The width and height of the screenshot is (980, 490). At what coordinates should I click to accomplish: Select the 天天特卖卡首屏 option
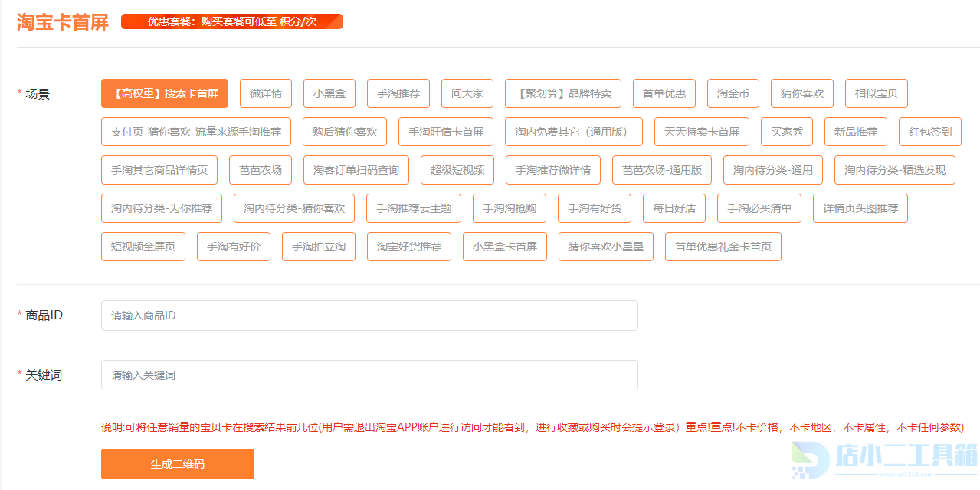pyautogui.click(x=702, y=132)
